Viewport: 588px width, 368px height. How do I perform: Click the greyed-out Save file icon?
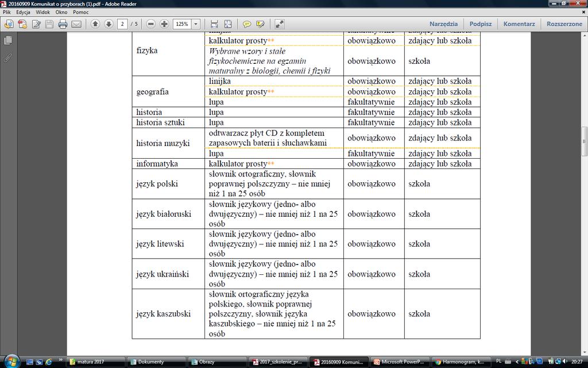tap(49, 24)
